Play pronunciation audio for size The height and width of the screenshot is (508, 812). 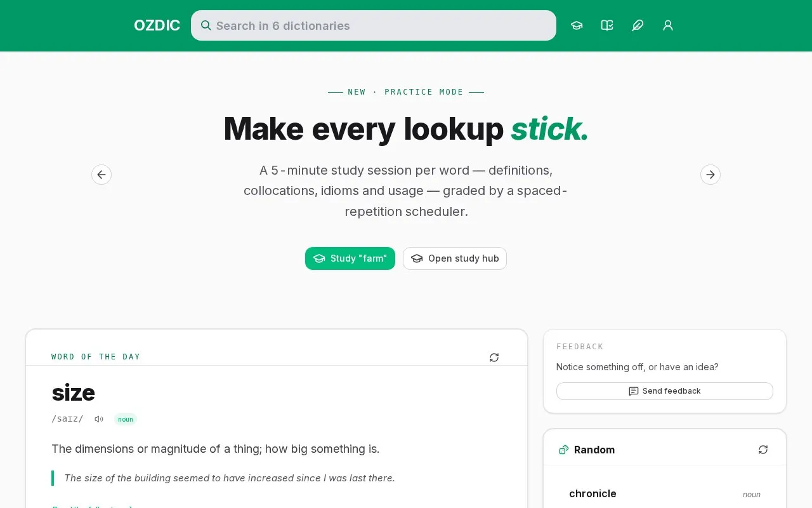[x=99, y=419]
